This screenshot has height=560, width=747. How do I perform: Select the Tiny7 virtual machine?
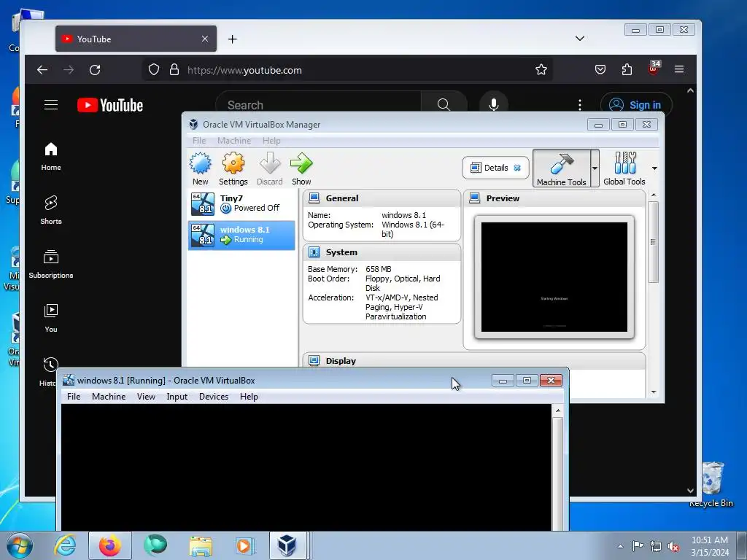pyautogui.click(x=241, y=204)
